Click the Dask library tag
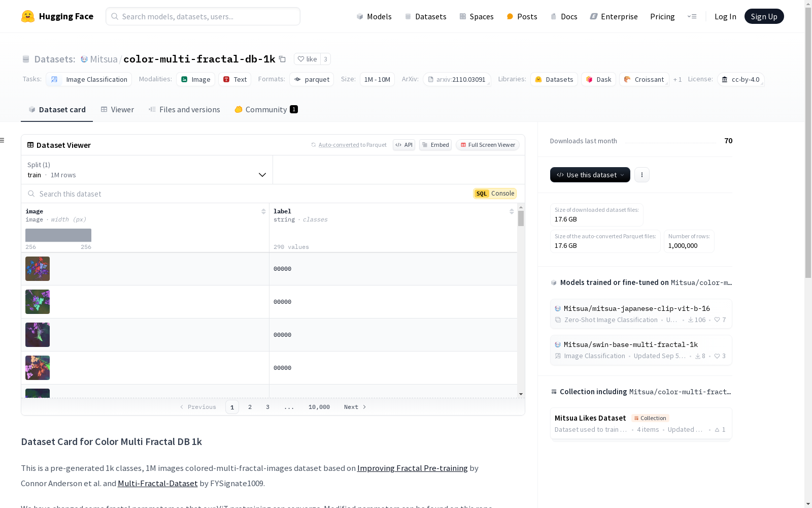 point(598,79)
